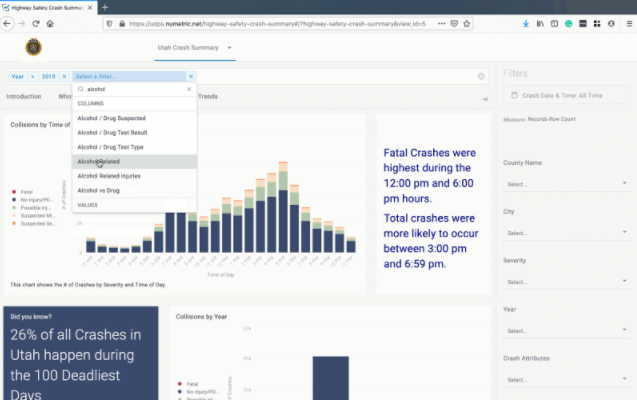
Task: Reload the page with the refresh icon
Action: (36, 24)
